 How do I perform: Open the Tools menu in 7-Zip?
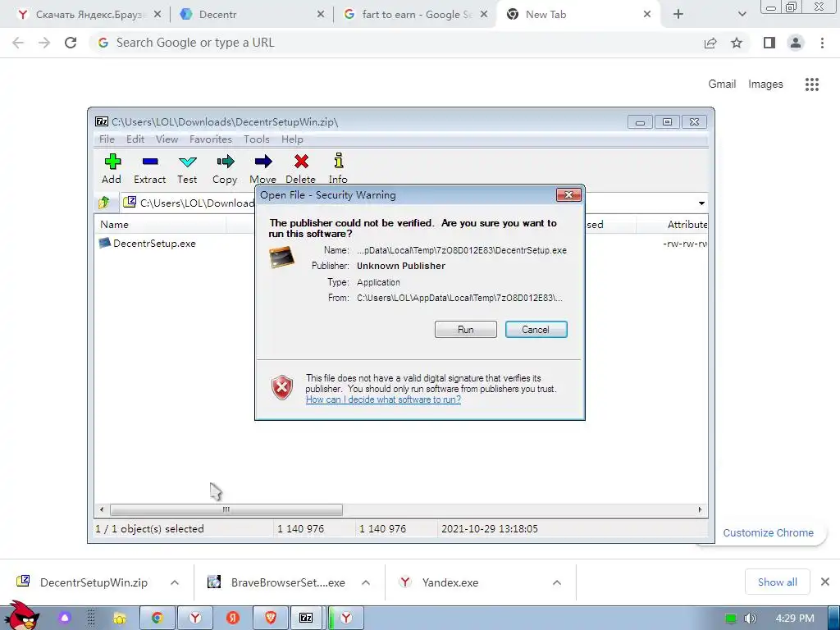tap(257, 139)
